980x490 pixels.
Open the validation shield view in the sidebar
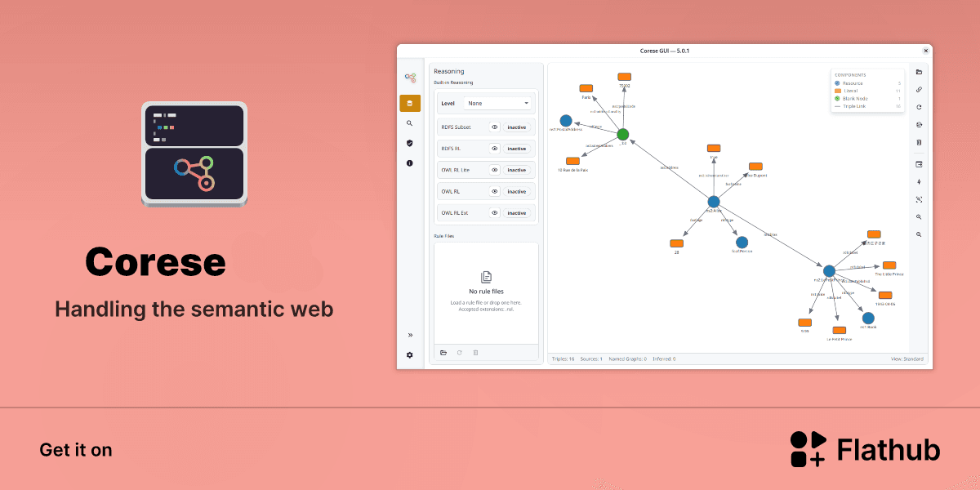tap(410, 143)
